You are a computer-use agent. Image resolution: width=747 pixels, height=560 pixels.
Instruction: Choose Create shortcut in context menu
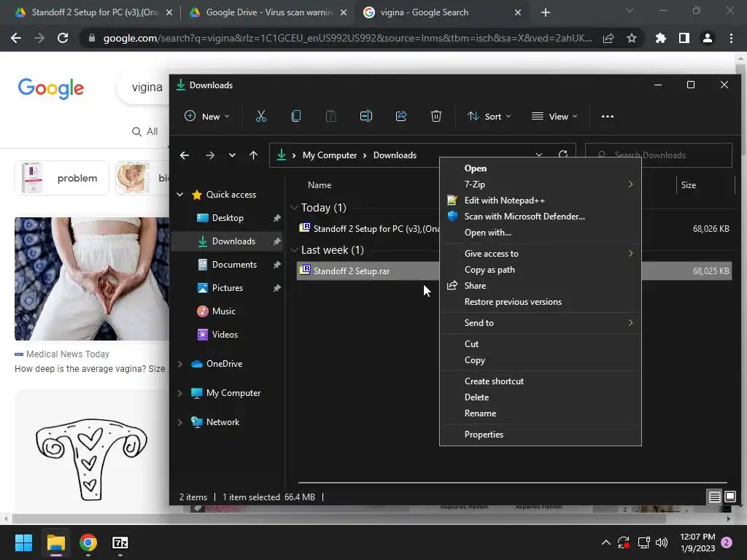(x=541, y=381)
